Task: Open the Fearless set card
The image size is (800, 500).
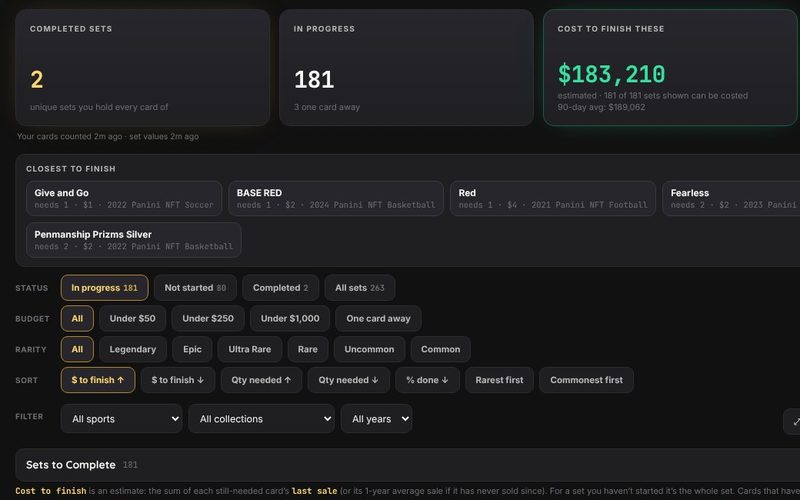Action: 731,198
